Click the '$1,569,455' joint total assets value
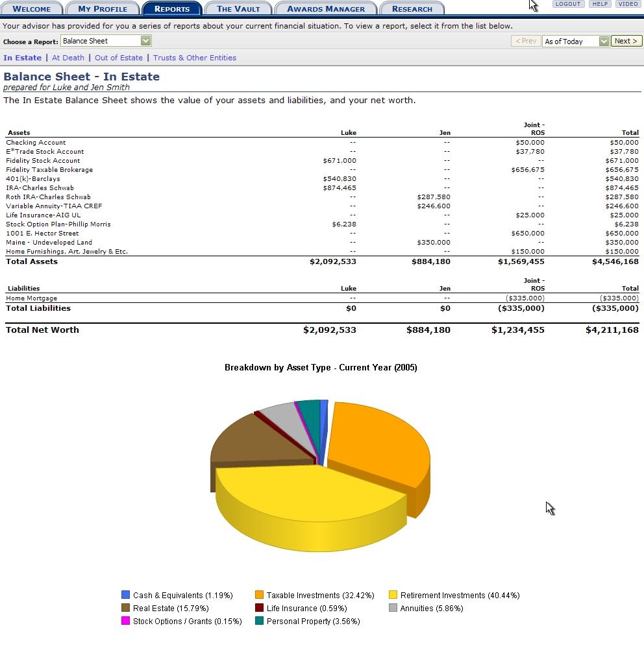 click(521, 261)
